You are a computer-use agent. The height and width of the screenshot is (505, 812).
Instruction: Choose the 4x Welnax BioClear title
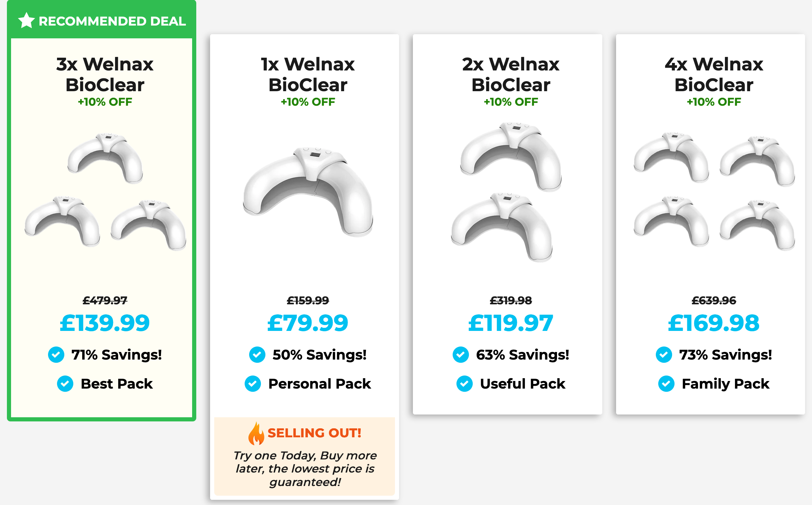tap(714, 74)
